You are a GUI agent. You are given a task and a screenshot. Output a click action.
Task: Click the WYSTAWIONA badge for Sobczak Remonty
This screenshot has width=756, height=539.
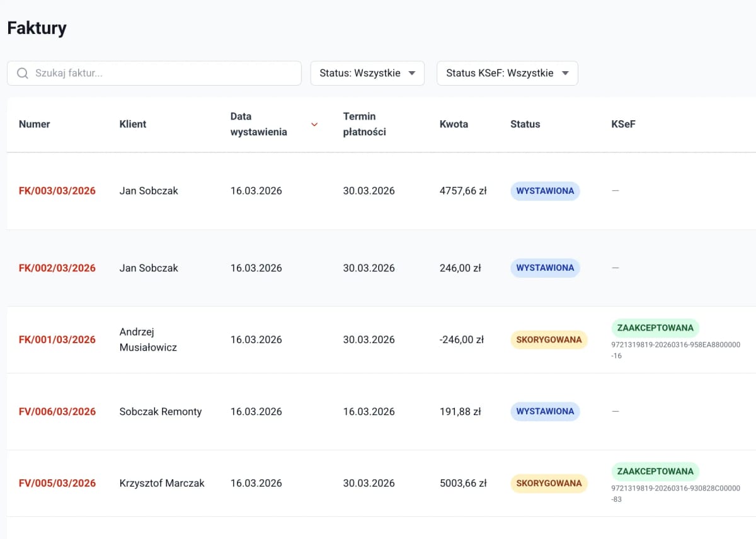click(x=545, y=411)
